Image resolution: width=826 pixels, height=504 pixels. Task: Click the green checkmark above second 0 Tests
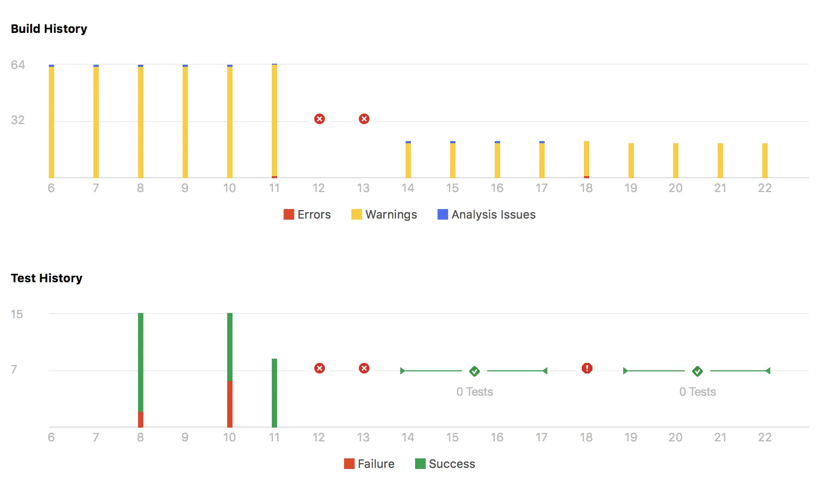tap(698, 371)
